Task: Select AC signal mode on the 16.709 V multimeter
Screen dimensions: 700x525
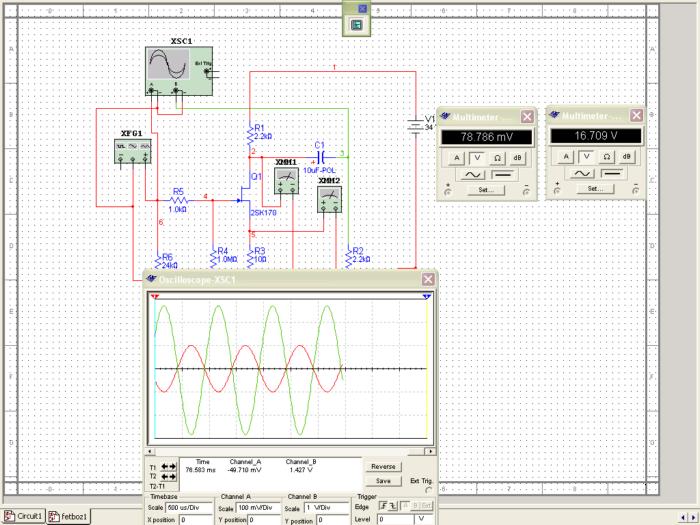Action: [x=582, y=174]
